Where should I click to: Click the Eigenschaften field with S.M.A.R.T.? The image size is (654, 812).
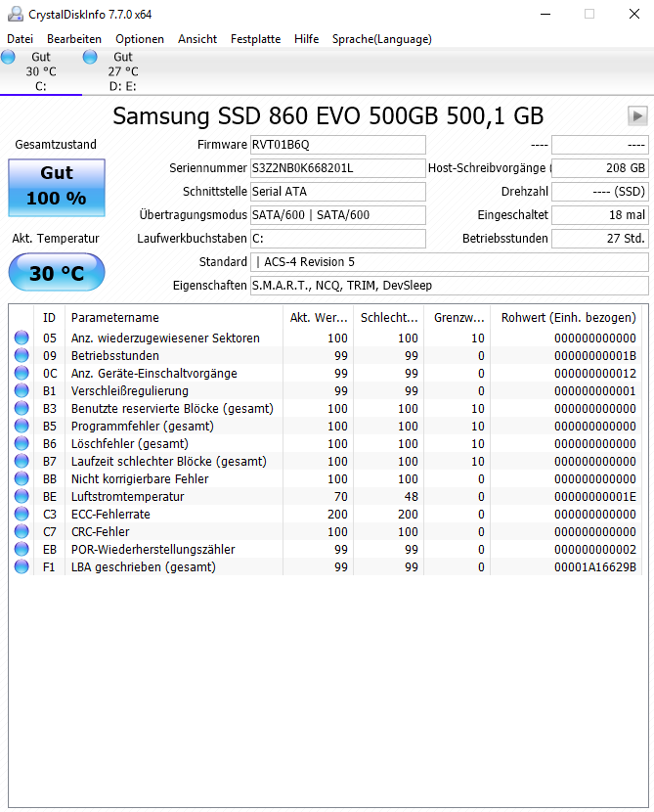[449, 286]
